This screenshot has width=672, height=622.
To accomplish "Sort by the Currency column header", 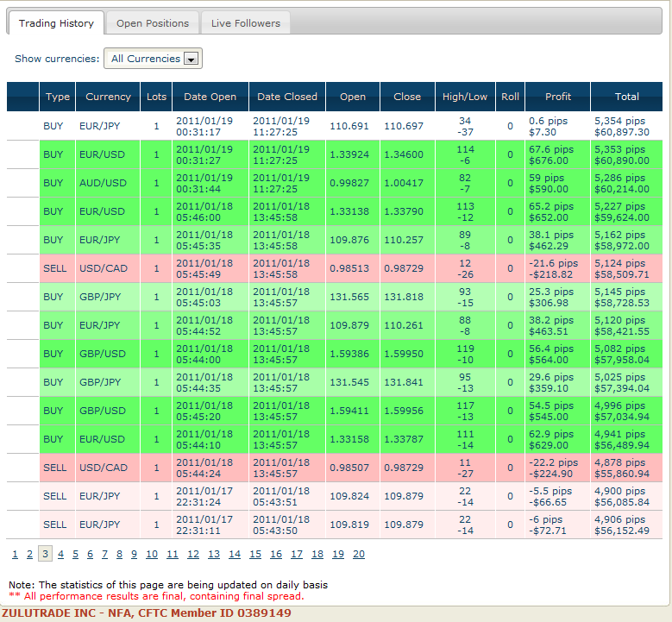I will point(108,97).
